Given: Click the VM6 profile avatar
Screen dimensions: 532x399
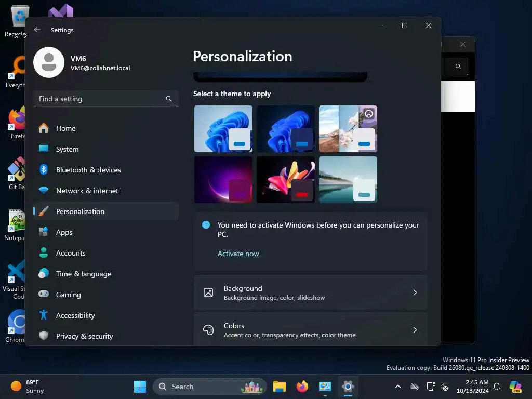Looking at the screenshot, I should [49, 62].
